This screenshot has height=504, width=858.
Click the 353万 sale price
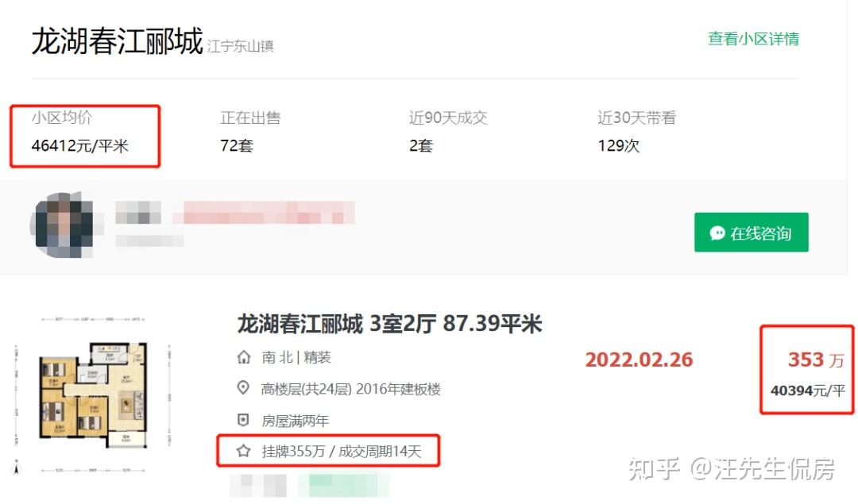tap(816, 360)
